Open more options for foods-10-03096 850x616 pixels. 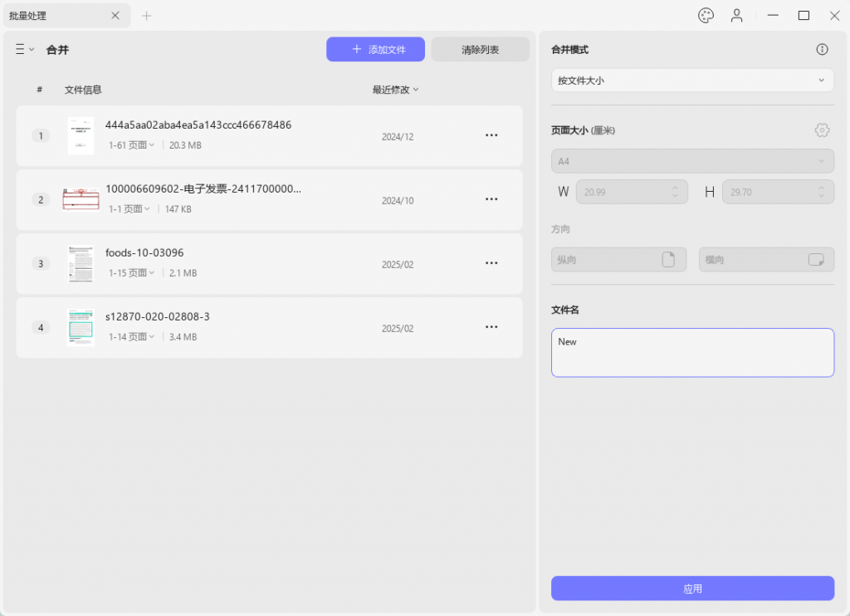pyautogui.click(x=491, y=263)
